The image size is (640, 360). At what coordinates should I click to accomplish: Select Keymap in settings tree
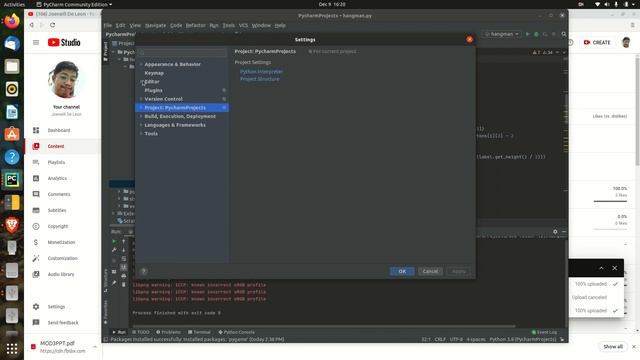[x=154, y=73]
